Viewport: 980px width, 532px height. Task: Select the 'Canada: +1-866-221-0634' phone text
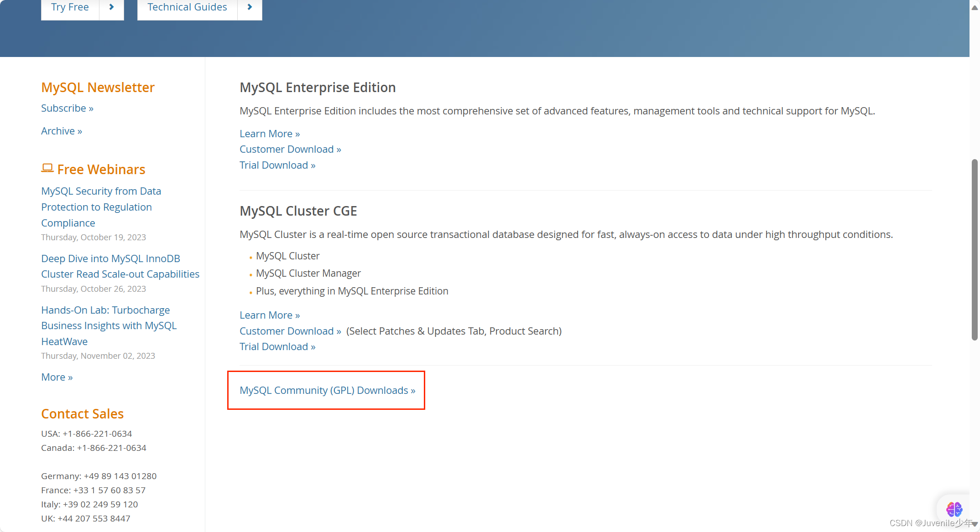(94, 448)
